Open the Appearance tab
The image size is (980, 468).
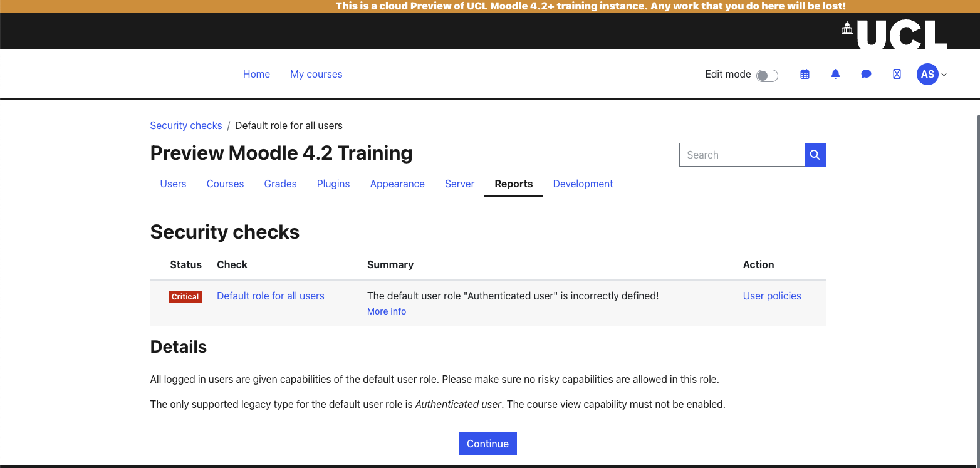tap(397, 184)
